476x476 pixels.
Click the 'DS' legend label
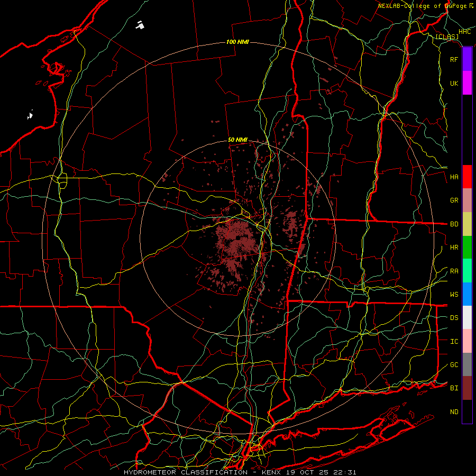tap(454, 318)
